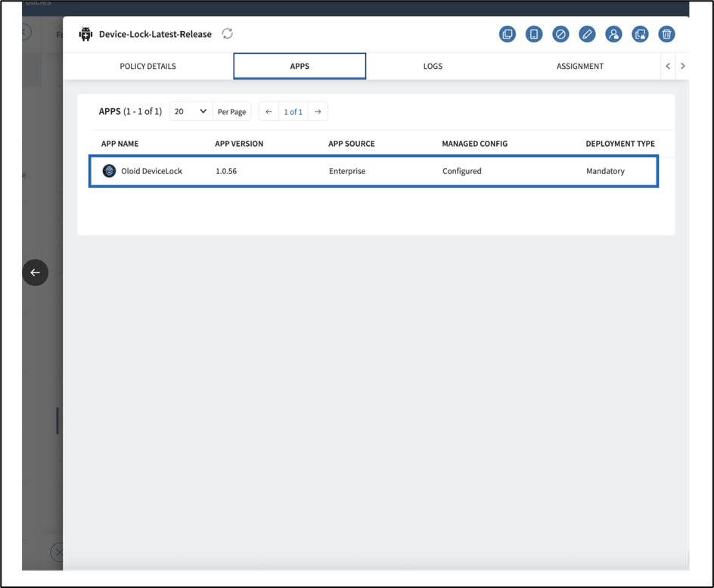The height and width of the screenshot is (588, 714).
Task: Select the APPS tab
Action: point(300,67)
